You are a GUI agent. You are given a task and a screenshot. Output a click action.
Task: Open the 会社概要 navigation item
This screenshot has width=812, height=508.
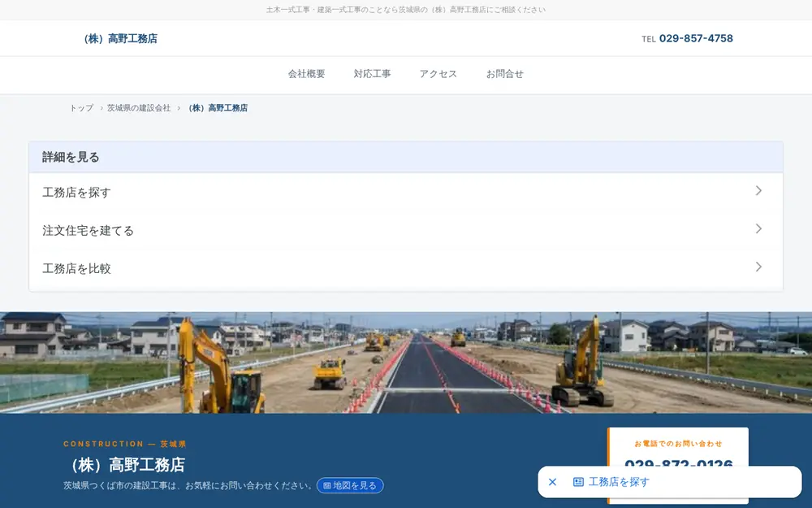[x=307, y=74]
